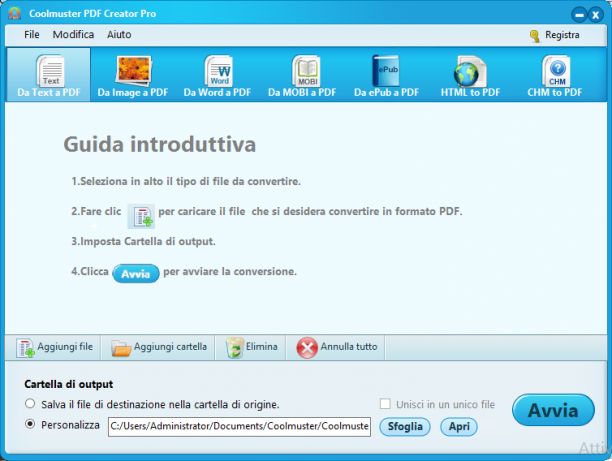
Task: Click text '3.Imposta Cartella di output.'
Action: (x=143, y=241)
